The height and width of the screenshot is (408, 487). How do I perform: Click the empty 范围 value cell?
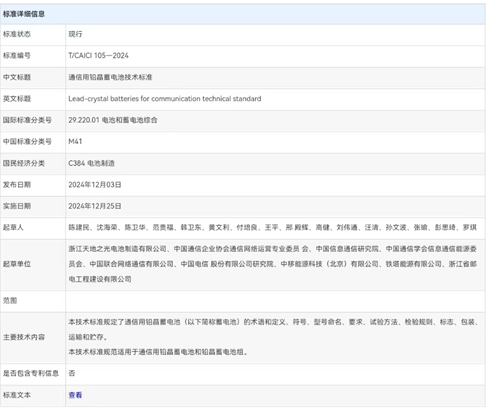tap(275, 301)
